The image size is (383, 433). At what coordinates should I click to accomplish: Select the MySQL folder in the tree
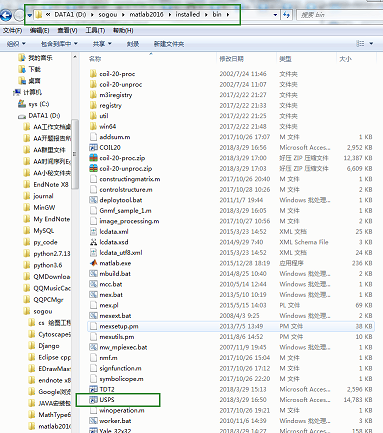click(x=43, y=230)
